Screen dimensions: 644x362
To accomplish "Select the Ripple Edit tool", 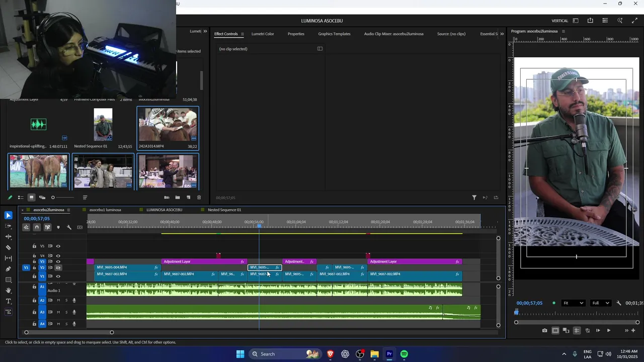I will tap(8, 236).
